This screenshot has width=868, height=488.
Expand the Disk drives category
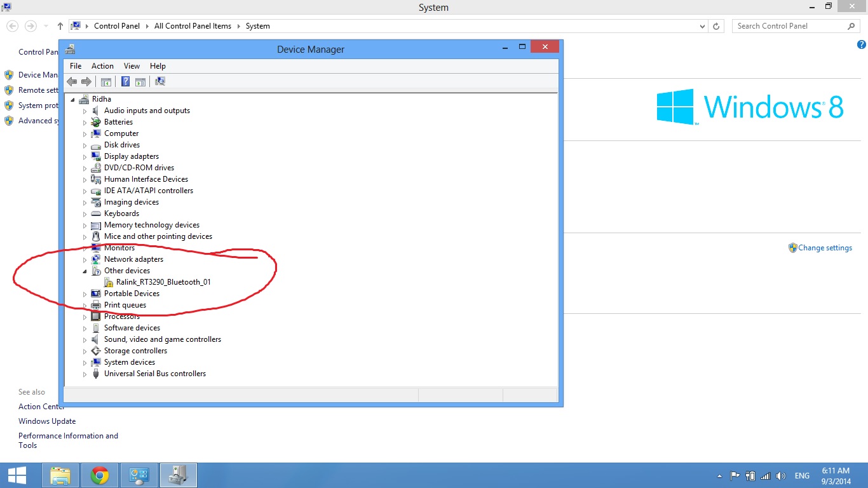coord(85,145)
